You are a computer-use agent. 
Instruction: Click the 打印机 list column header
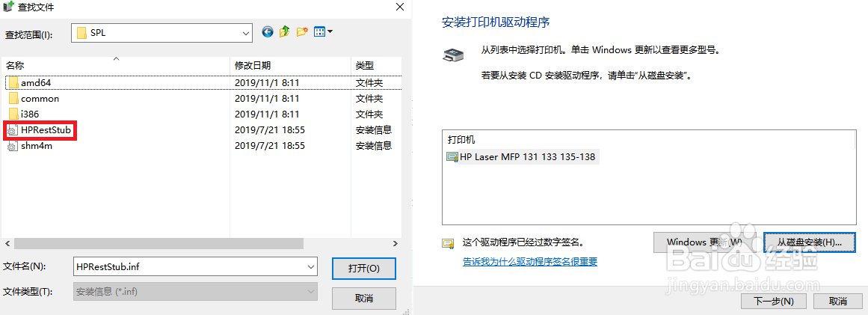461,140
